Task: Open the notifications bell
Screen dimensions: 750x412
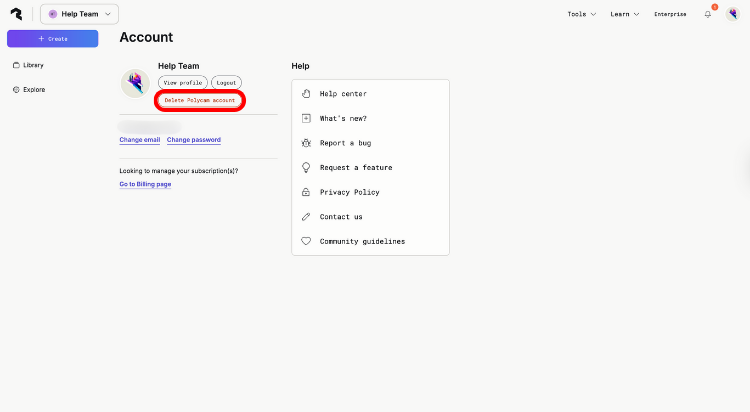Action: coord(708,14)
